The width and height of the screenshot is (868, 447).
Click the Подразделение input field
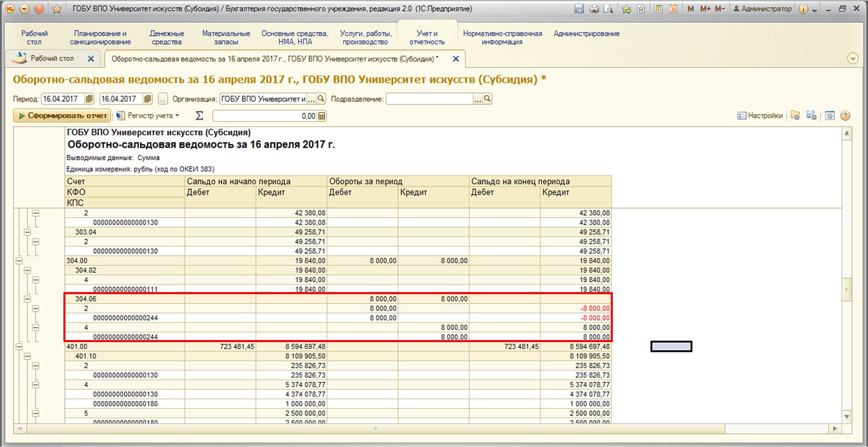[429, 99]
